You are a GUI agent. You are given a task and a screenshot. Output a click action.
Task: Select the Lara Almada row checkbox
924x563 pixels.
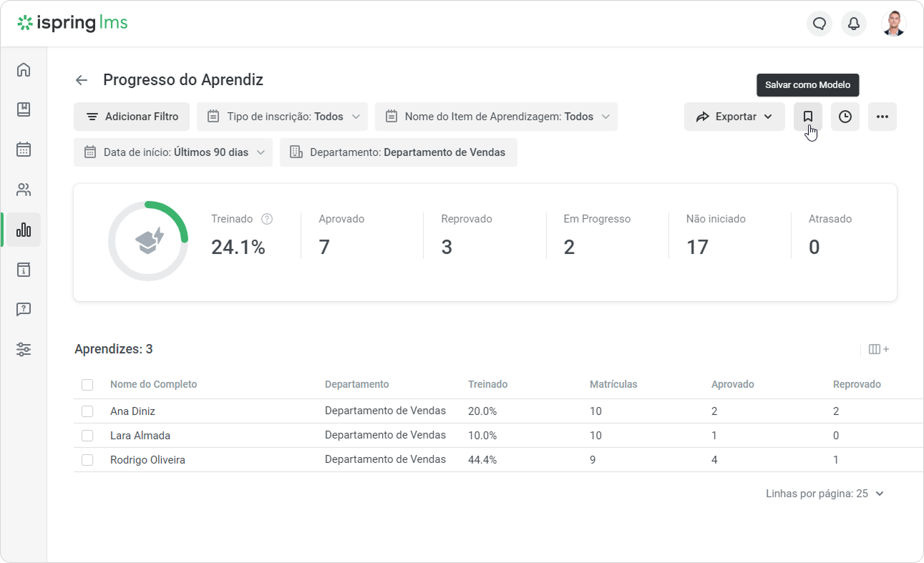pyautogui.click(x=87, y=436)
